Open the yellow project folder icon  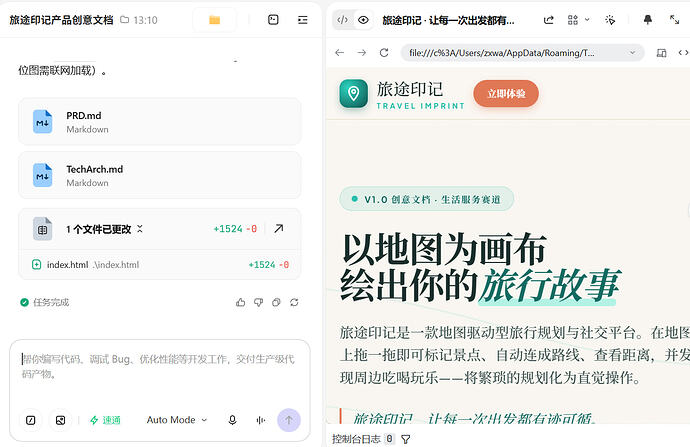tap(214, 20)
